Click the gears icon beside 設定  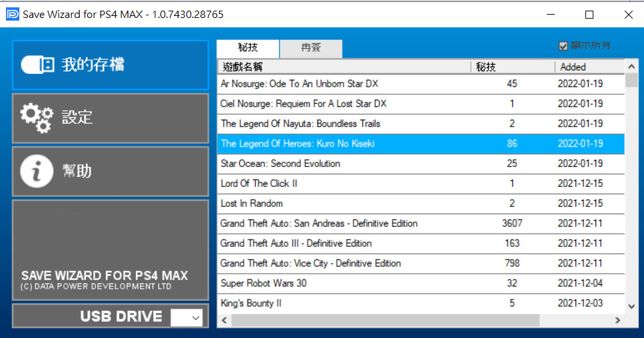tap(37, 118)
